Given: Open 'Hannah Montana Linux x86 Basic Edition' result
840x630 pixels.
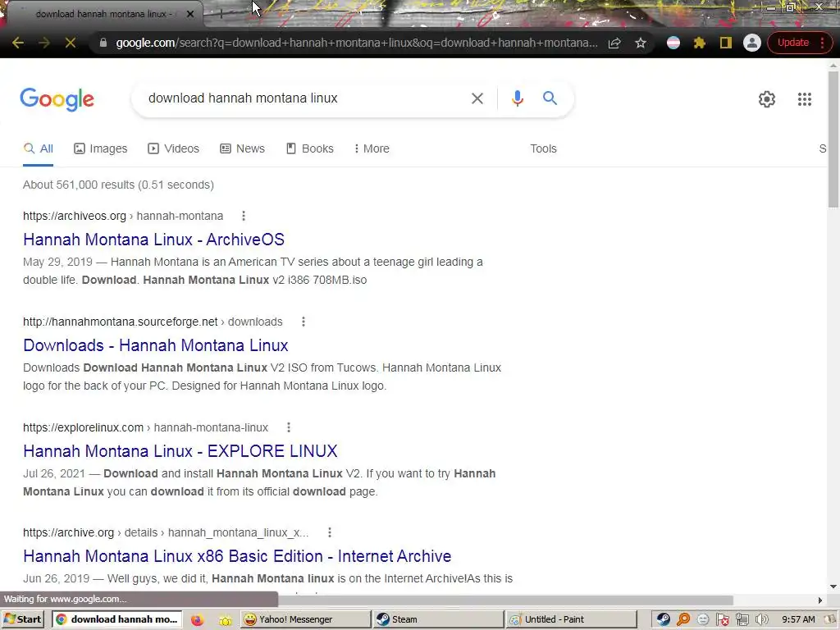Looking at the screenshot, I should click(237, 556).
